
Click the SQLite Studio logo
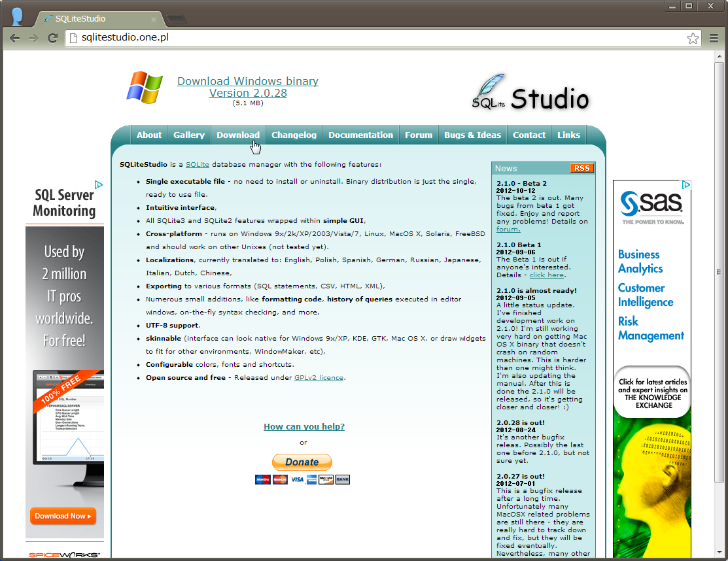[x=530, y=92]
